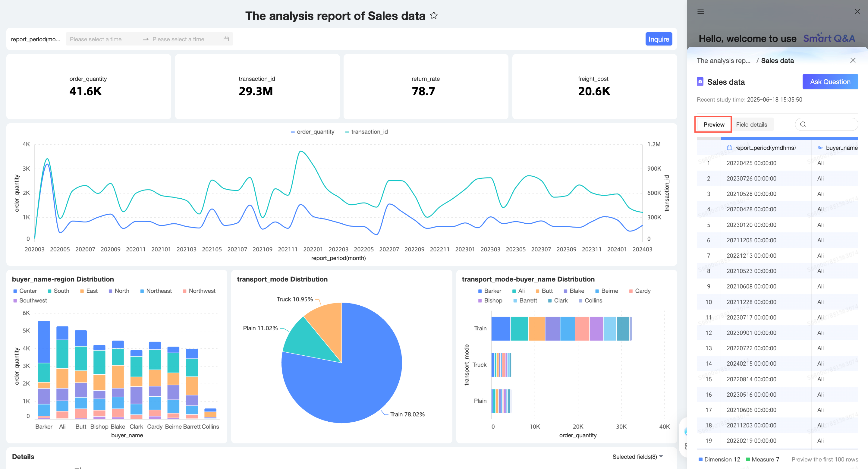Open the hamburger menu in Smart Q&A panel
This screenshot has width=868, height=469.
coord(700,11)
